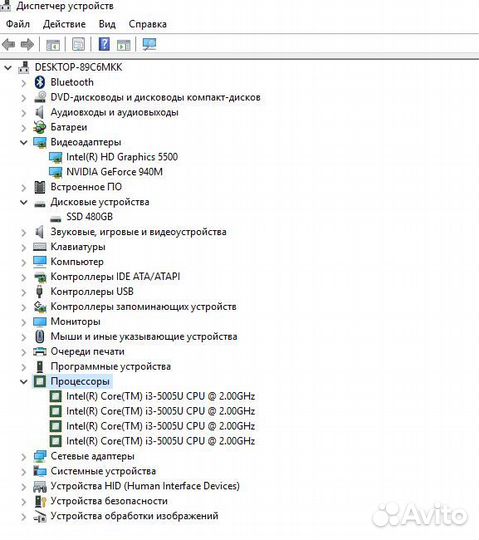Expand the Мониторы category arrow
The image size is (479, 540).
pos(23,322)
